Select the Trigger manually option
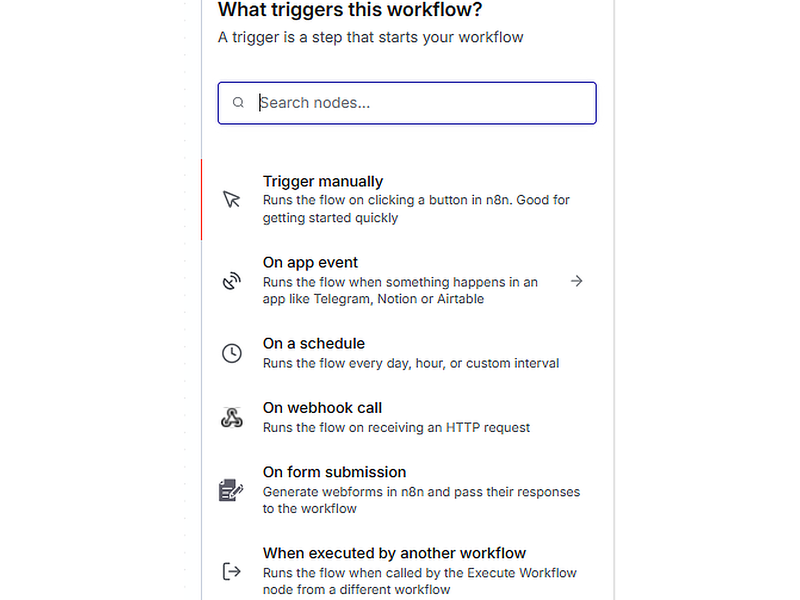Image resolution: width=800 pixels, height=600 pixels. click(408, 199)
